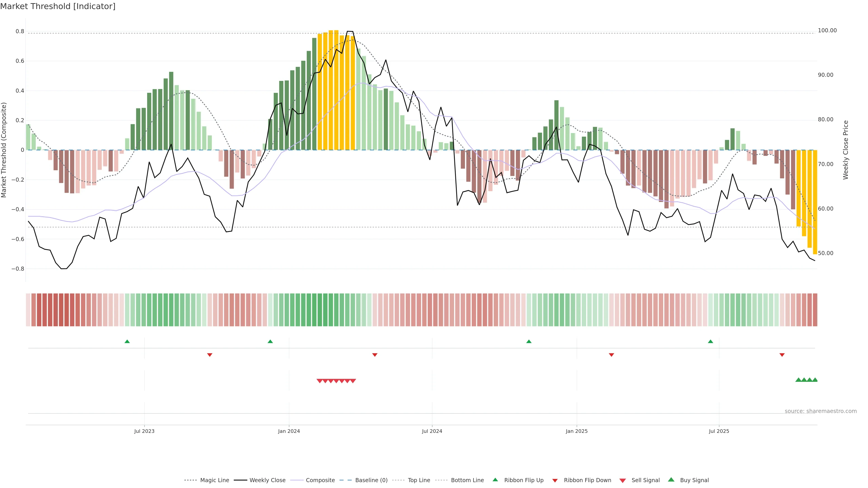This screenshot has width=868, height=488.
Task: Click the ribbon flip up marker before Jul 2023
Action: pos(127,342)
